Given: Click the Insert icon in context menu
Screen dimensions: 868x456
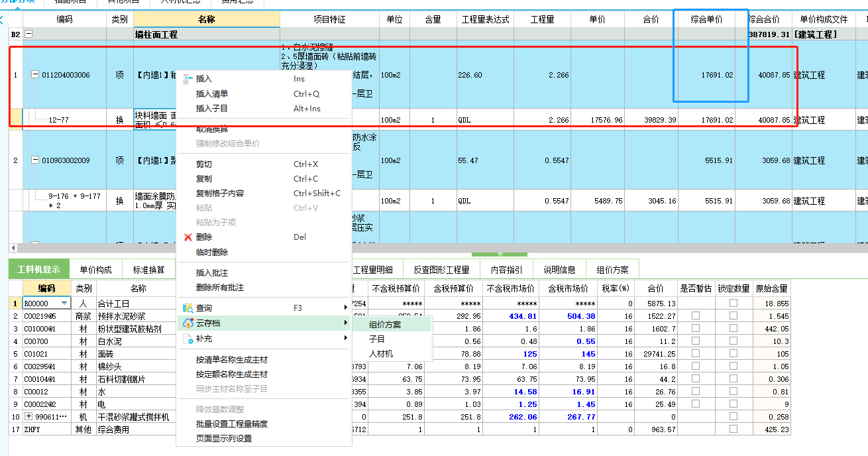Looking at the screenshot, I should (188, 78).
